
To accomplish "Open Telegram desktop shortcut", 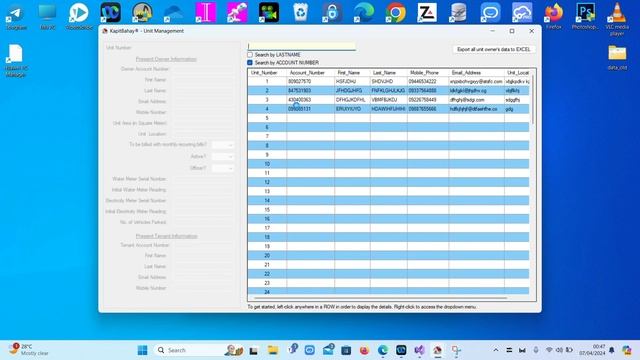I will tap(16, 16).
